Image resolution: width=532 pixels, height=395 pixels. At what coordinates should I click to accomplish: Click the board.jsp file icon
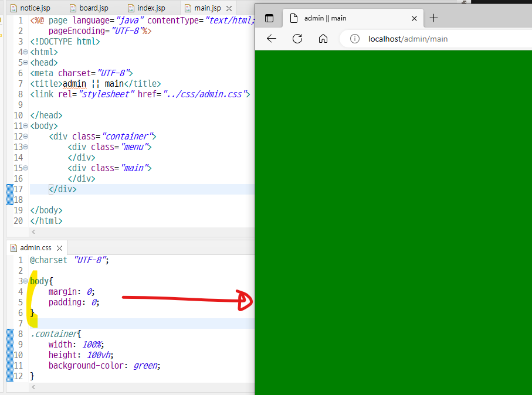point(73,8)
